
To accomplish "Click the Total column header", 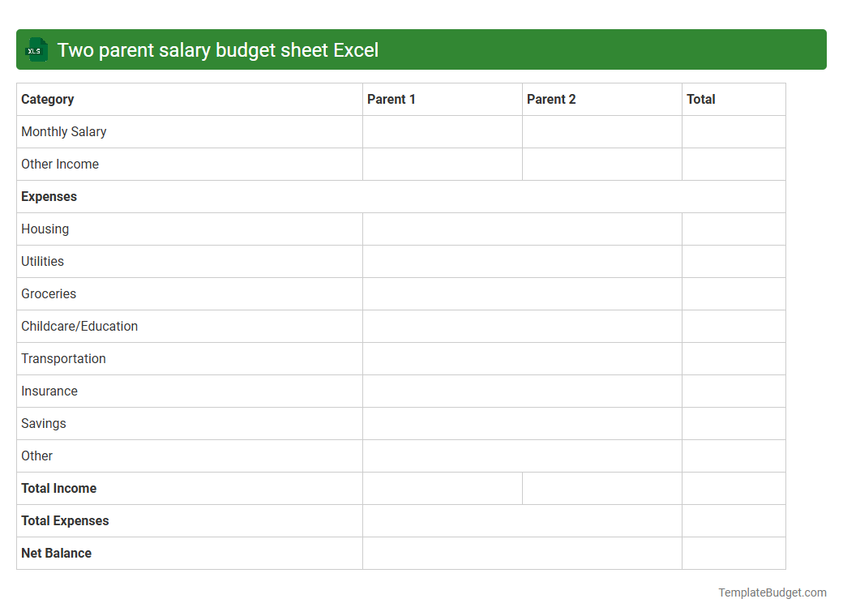I will (701, 99).
